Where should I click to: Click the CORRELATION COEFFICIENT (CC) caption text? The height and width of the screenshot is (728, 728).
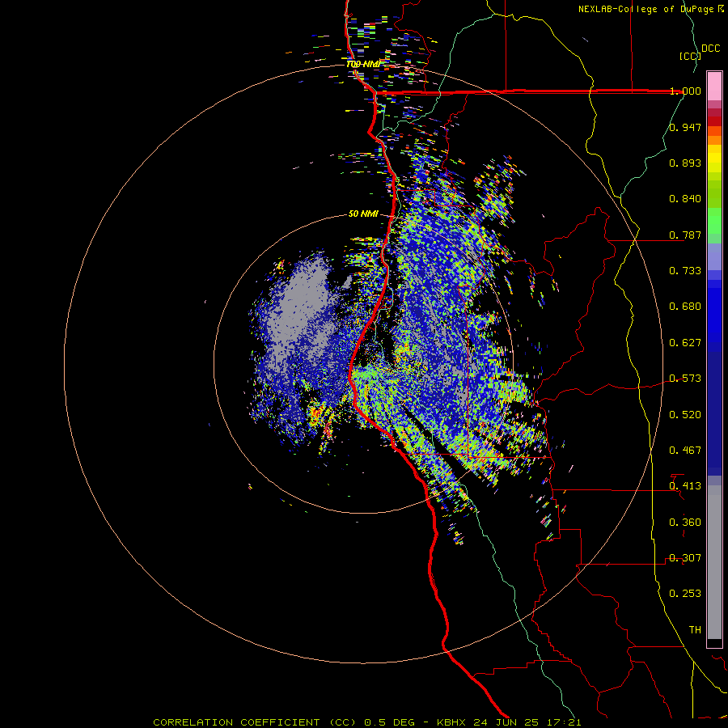coord(255,722)
